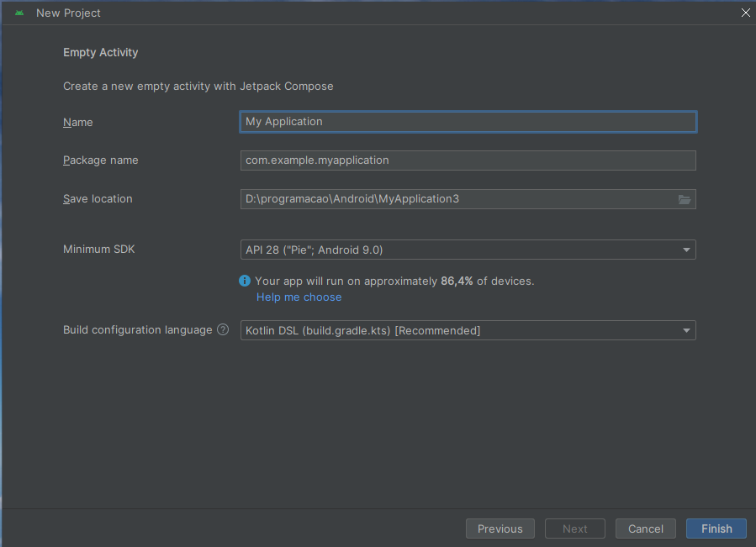
Task: Click the Save location label
Action: pyautogui.click(x=98, y=198)
